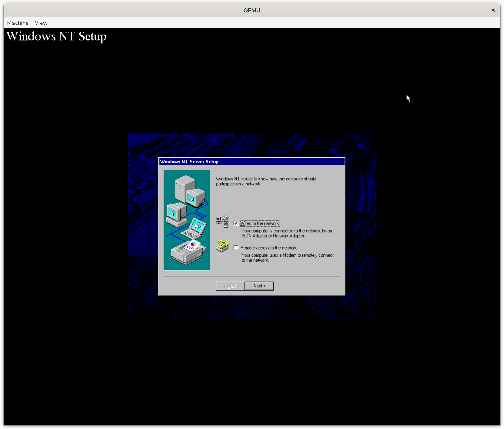Image resolution: width=504 pixels, height=429 pixels.
Task: Open the View menu
Action: coord(41,23)
